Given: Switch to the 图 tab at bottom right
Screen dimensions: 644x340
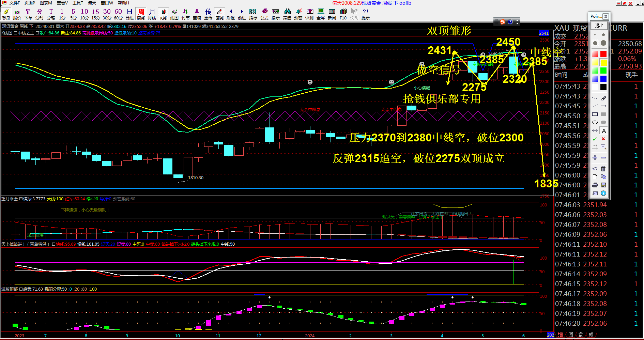Looking at the screenshot, I should point(570,335).
